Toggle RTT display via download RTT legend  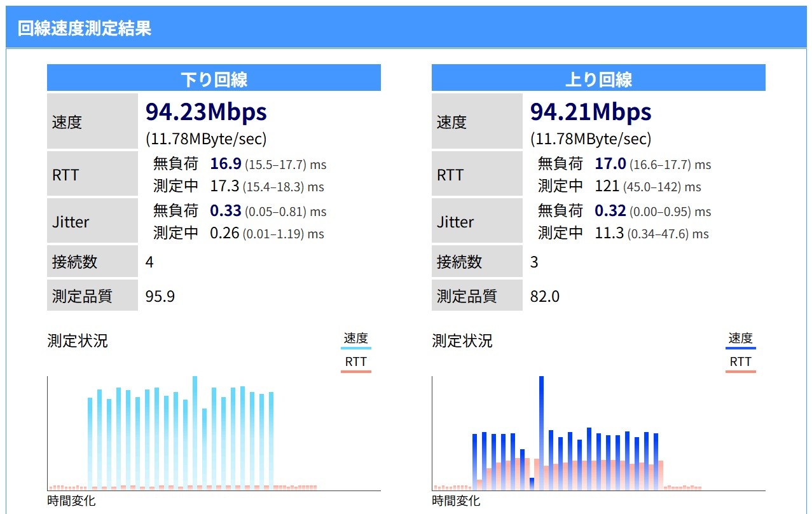pos(356,361)
